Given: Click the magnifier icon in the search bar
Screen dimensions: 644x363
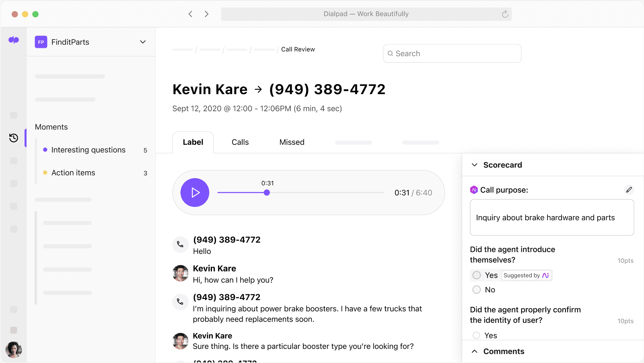Looking at the screenshot, I should (391, 53).
